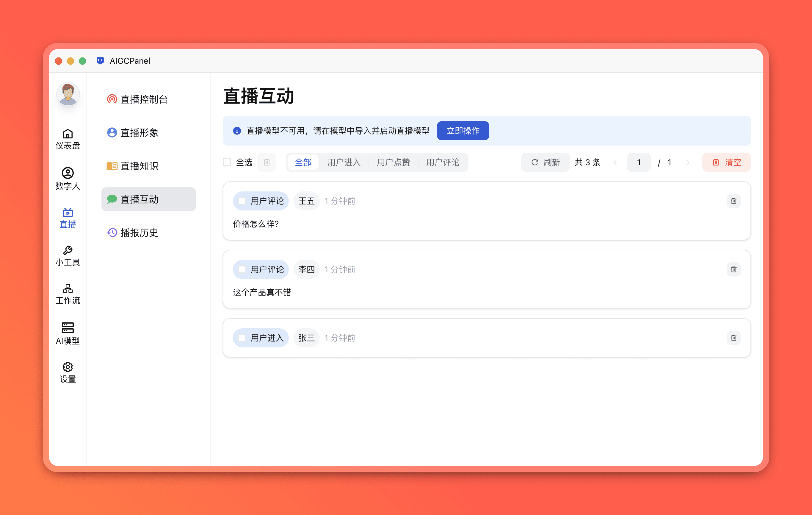Click the comment text 这个产品真不错
Image resolution: width=812 pixels, height=515 pixels.
[x=262, y=292]
